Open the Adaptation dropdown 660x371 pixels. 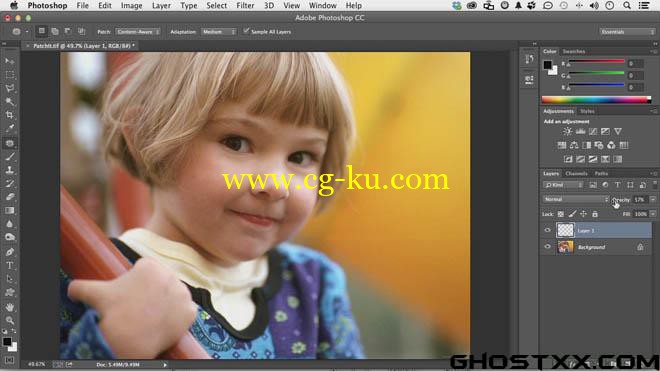218,32
